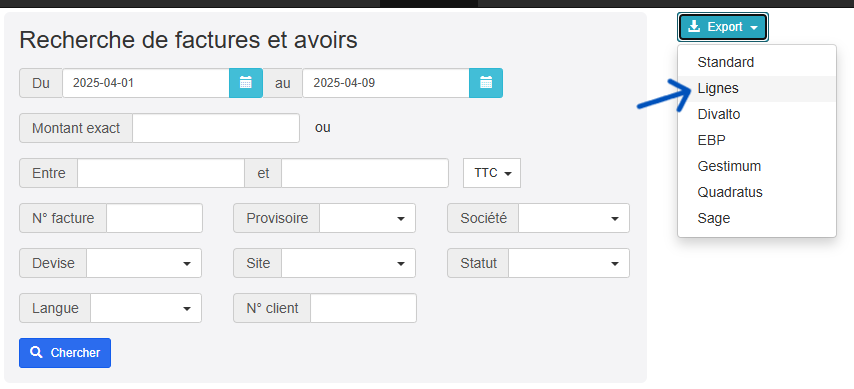Choose Quadratus export format

[x=757, y=192]
